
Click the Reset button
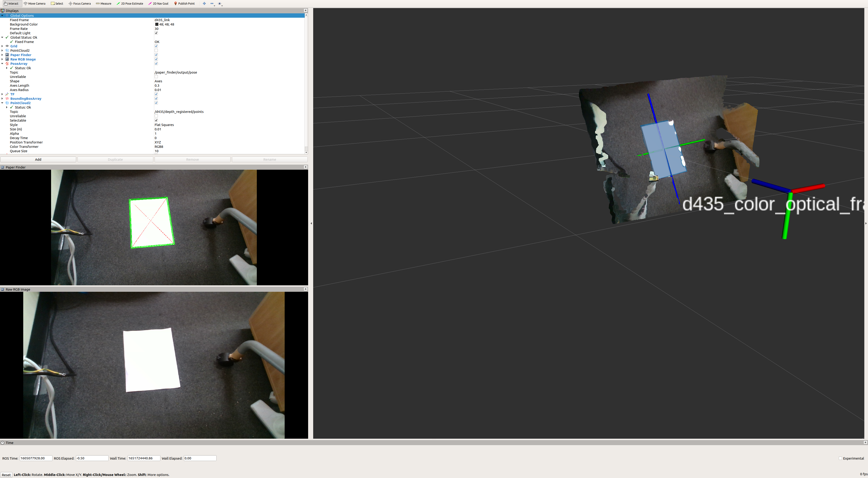6,475
